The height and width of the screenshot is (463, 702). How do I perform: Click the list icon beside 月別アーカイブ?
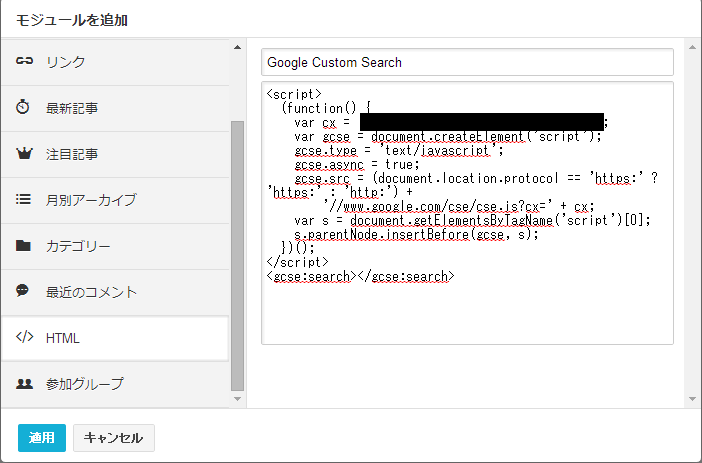pos(23,199)
